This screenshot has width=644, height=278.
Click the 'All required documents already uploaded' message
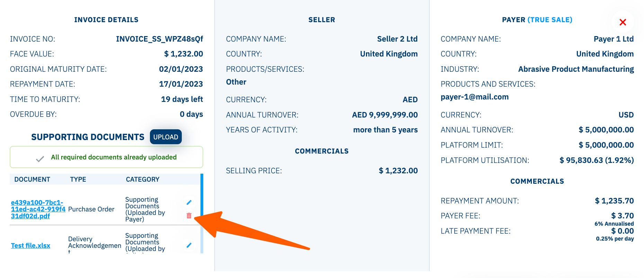(114, 157)
